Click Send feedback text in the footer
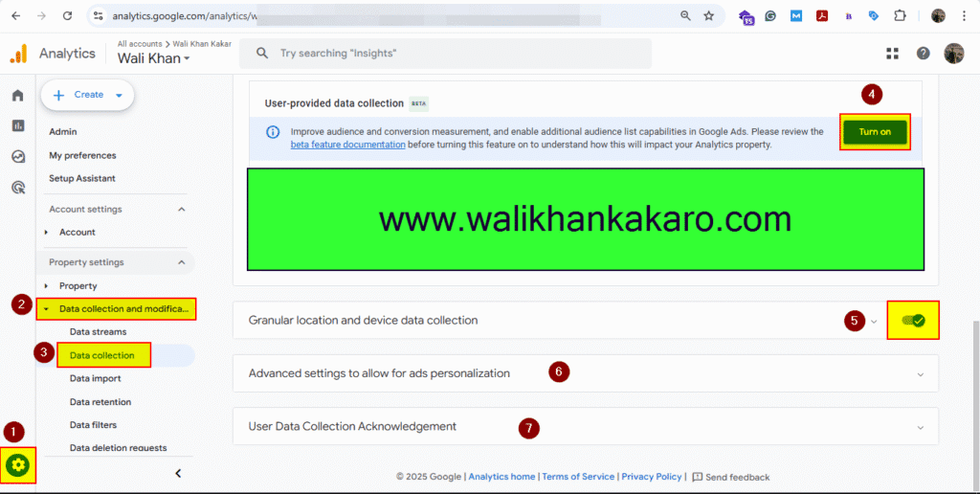The image size is (980, 494). click(738, 477)
